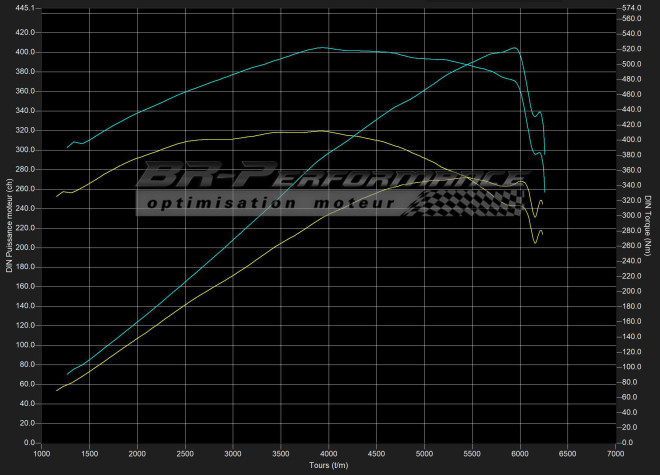This screenshot has height=475, width=660.
Task: Click the 1000 tick on the RPM axis
Action: (x=42, y=453)
